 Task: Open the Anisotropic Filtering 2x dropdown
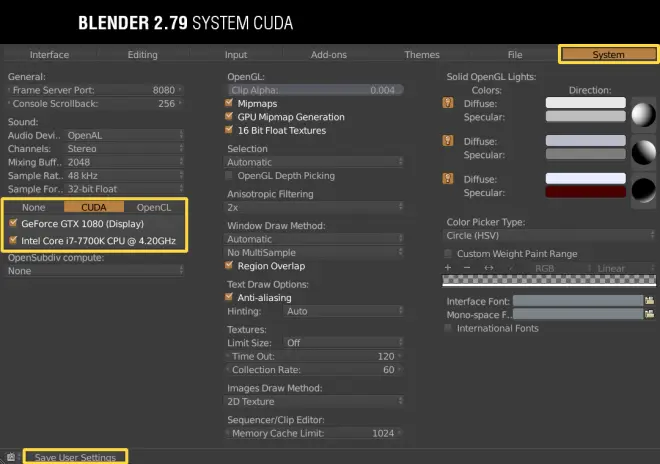pyautogui.click(x=314, y=207)
